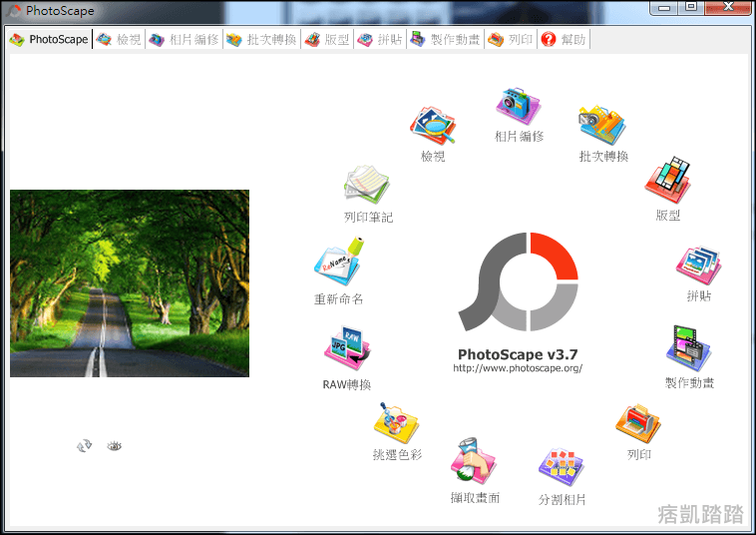Click the central PhotoScape logo
This screenshot has height=535, width=756.
518,281
